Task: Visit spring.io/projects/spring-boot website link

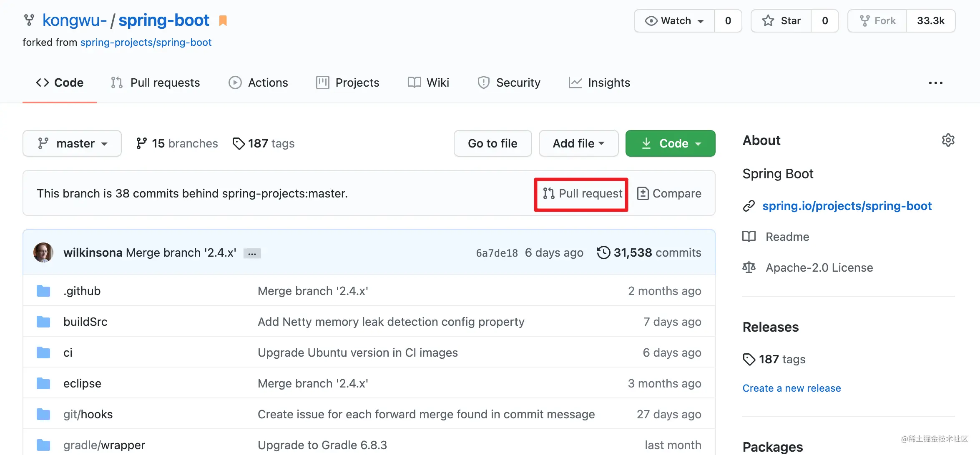Action: [847, 206]
